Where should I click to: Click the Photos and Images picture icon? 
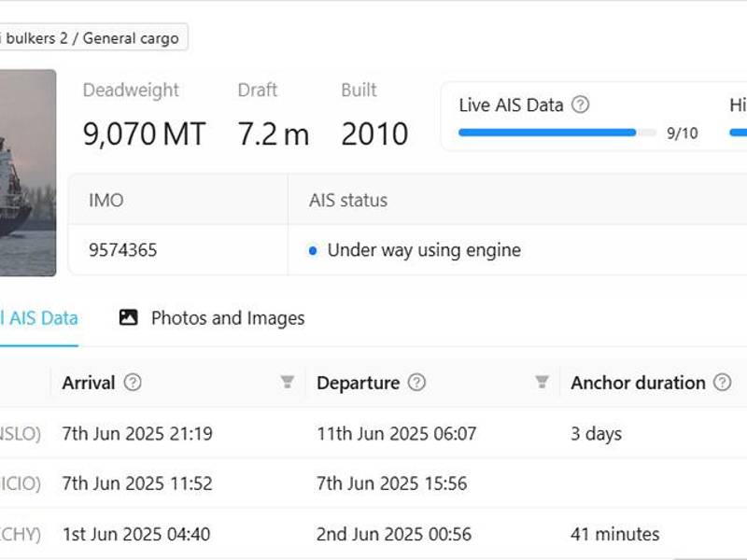129,318
